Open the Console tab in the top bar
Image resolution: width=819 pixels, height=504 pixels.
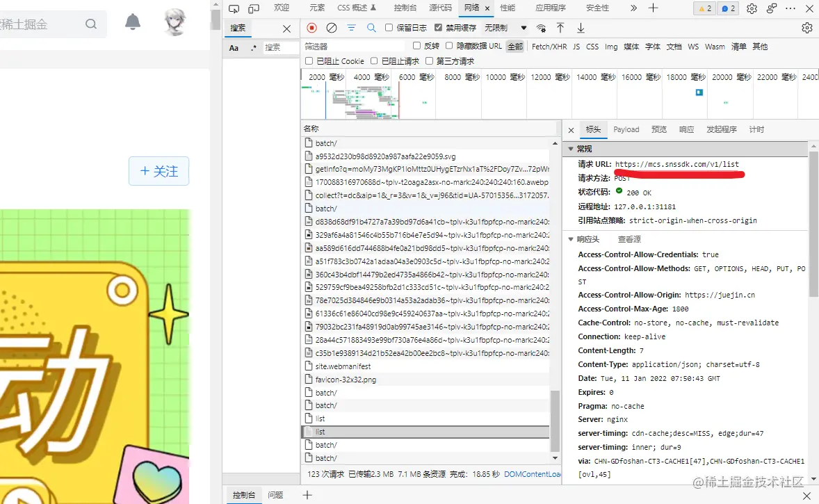405,8
